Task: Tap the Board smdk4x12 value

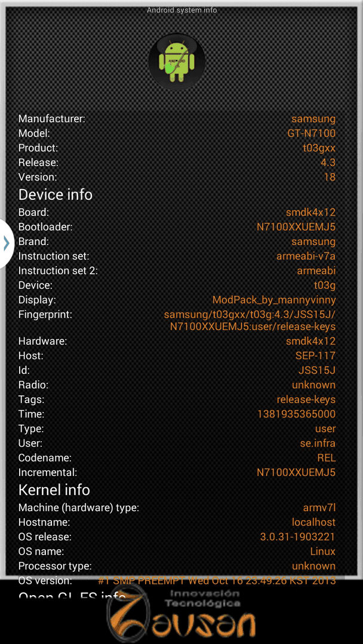Action: click(x=311, y=212)
